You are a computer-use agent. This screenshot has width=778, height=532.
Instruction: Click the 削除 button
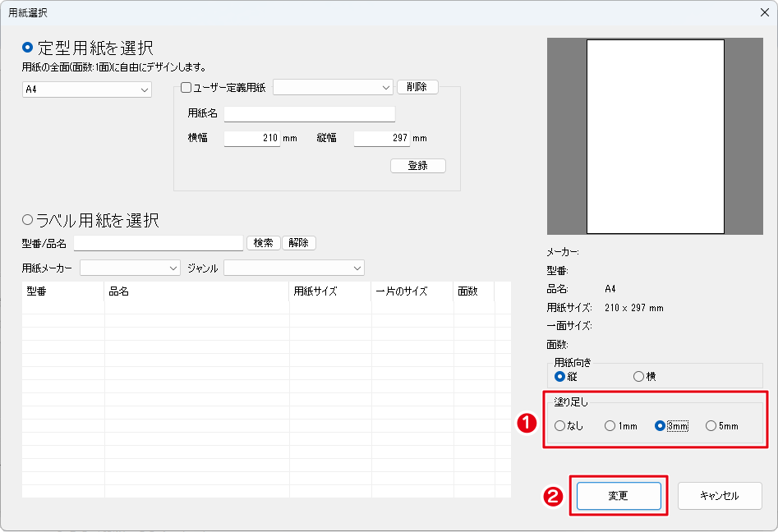pyautogui.click(x=417, y=87)
